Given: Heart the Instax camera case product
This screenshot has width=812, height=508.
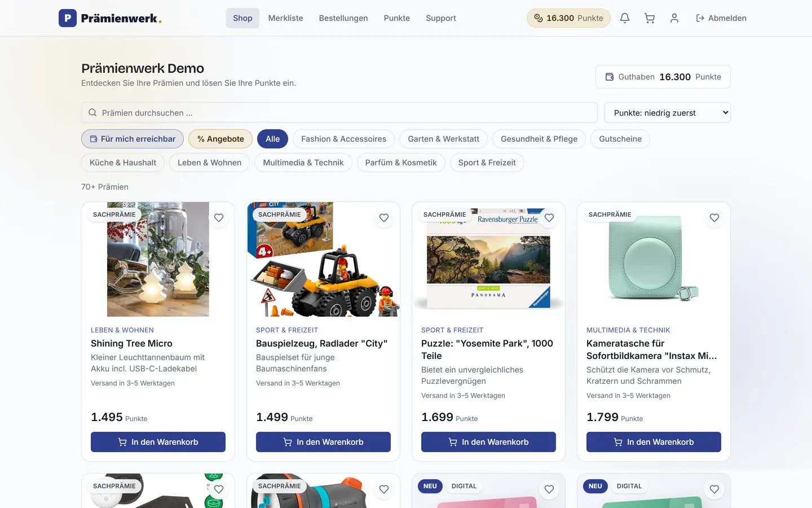Looking at the screenshot, I should 714,218.
